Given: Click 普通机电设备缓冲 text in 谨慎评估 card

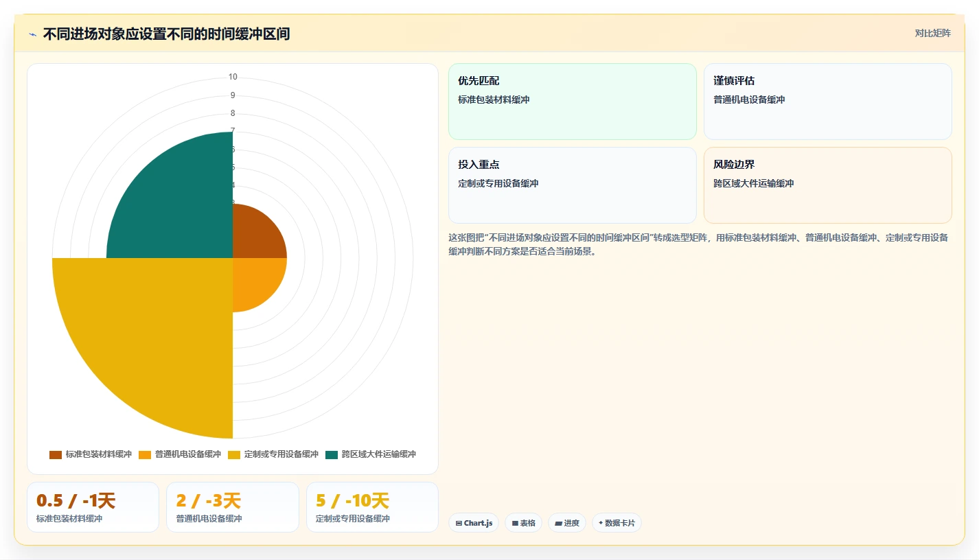Looking at the screenshot, I should point(749,100).
